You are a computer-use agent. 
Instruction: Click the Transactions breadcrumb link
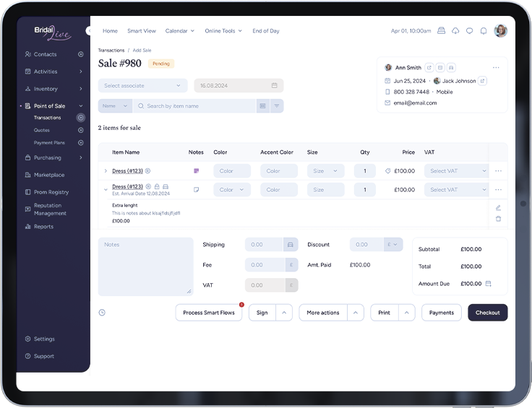111,50
